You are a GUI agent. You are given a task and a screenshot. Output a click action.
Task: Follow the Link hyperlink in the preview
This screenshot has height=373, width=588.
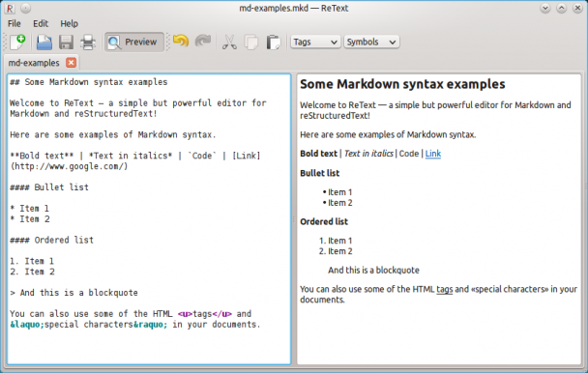click(432, 154)
